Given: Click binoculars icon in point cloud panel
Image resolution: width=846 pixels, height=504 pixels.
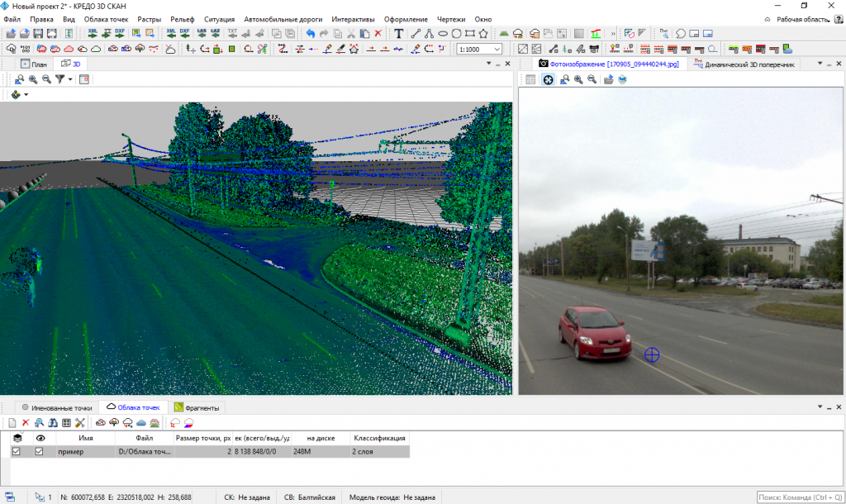Looking at the screenshot, I should (x=52, y=423).
